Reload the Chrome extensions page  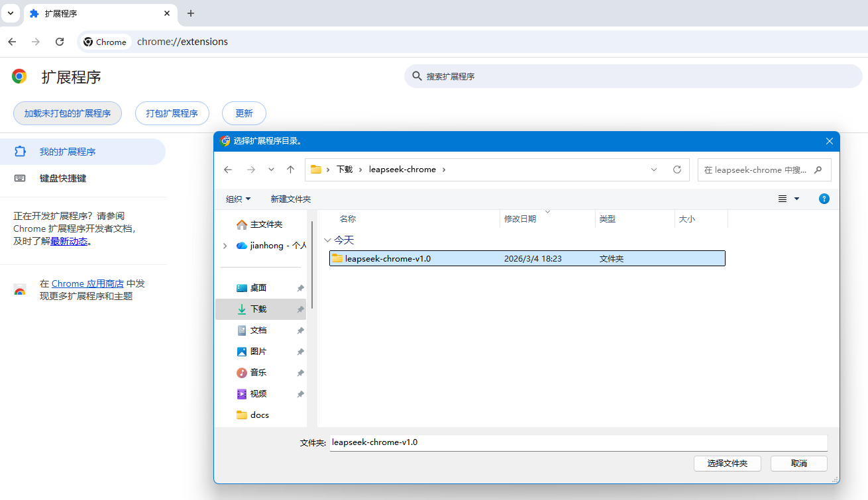60,42
